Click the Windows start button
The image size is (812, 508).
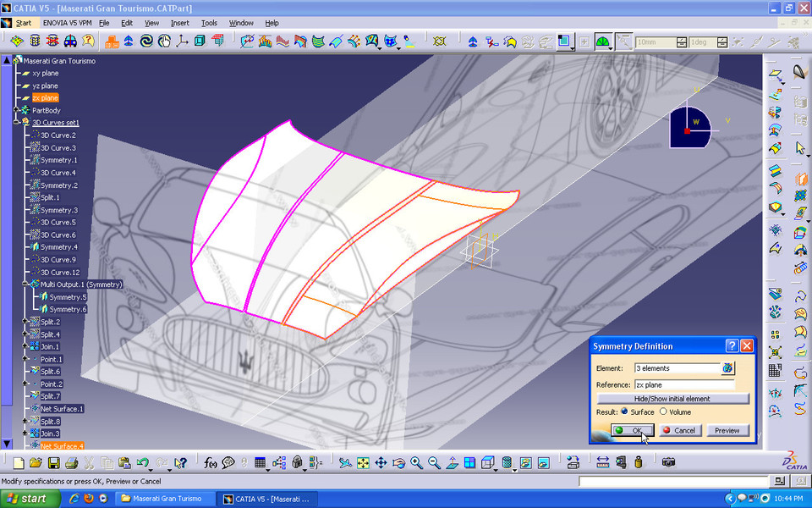(30, 499)
